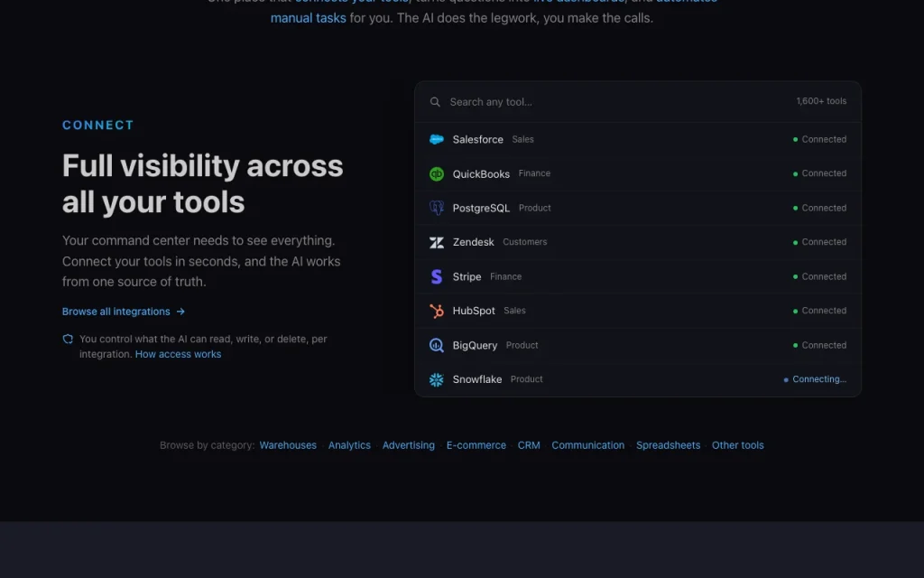Browse the E-commerce category
Image resolution: width=924 pixels, height=578 pixels.
pos(476,445)
